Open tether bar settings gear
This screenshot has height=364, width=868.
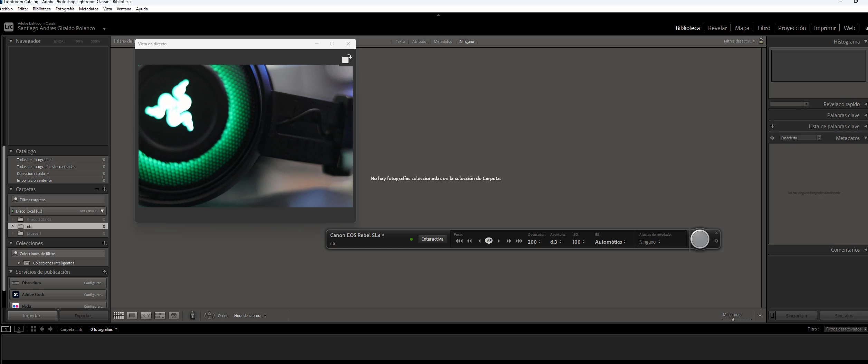(716, 241)
